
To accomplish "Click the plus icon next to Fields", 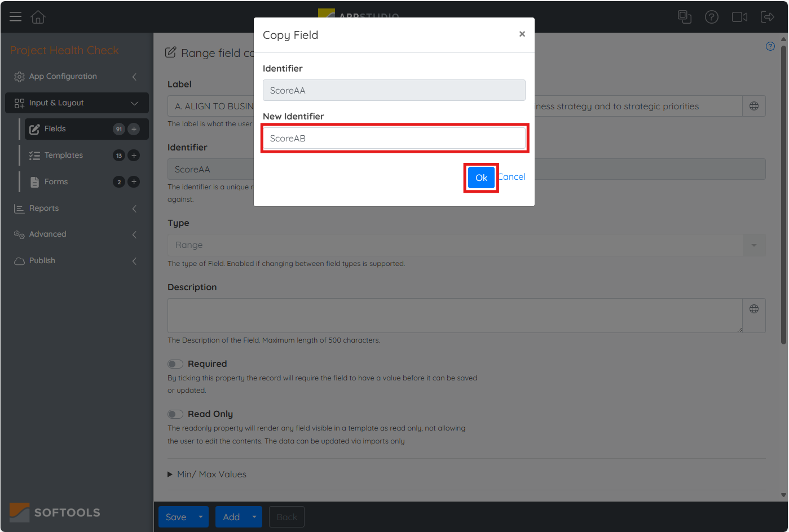I will [134, 129].
